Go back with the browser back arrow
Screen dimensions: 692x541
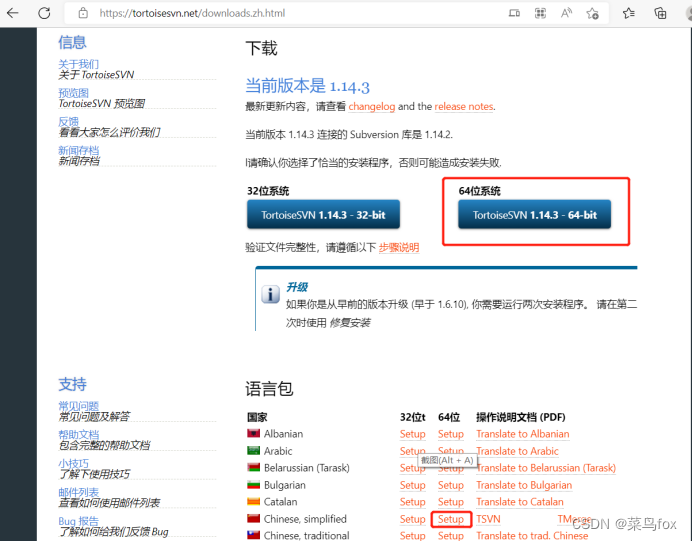[13, 13]
